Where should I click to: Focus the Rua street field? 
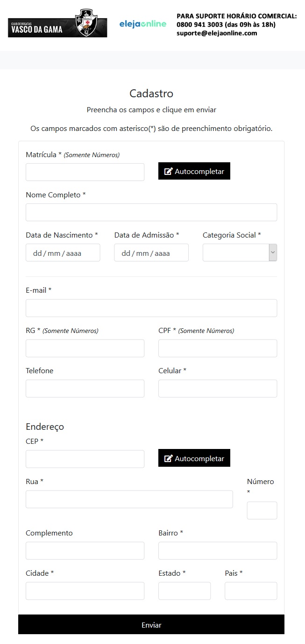[129, 499]
